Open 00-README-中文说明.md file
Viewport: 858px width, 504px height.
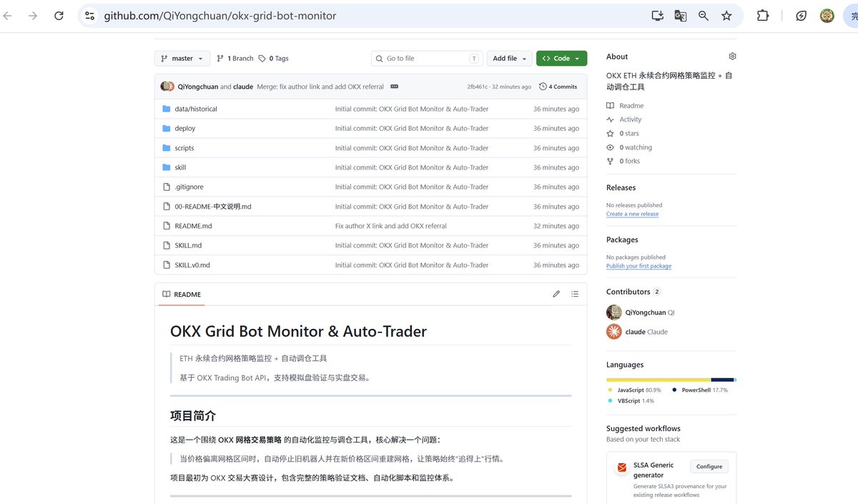[x=213, y=207]
